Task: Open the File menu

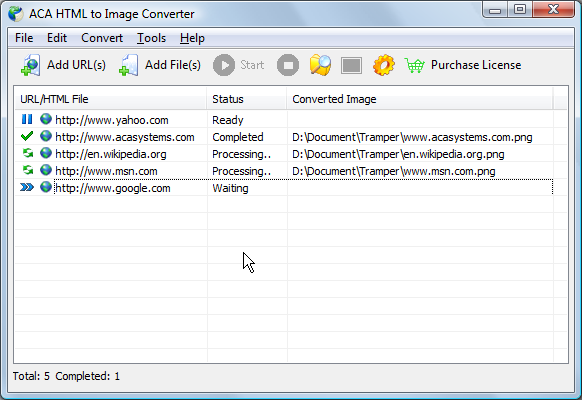Action: tap(24, 38)
